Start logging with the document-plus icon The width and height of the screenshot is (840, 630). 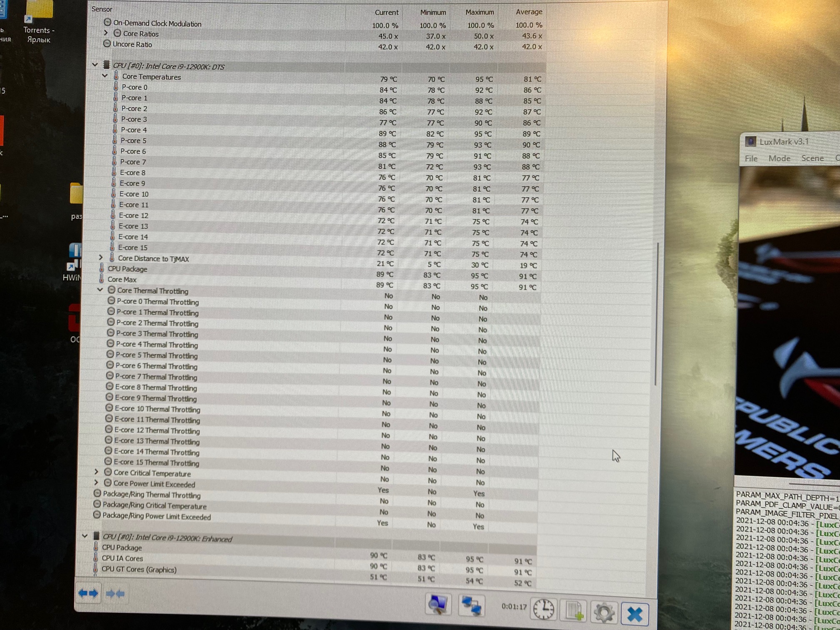point(574,611)
